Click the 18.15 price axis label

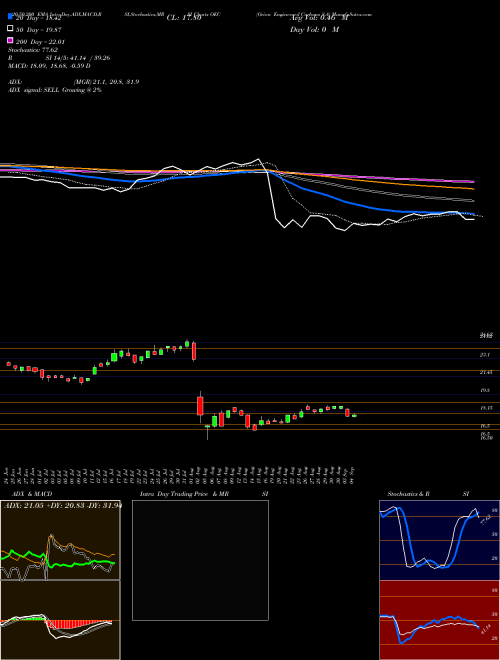pos(486,408)
